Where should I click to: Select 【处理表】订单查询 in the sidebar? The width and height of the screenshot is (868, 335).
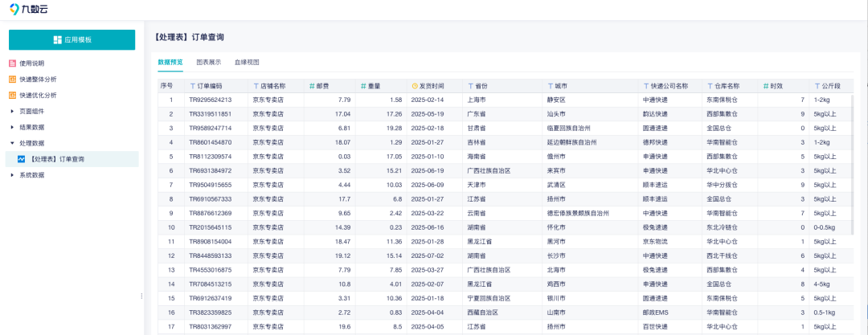[x=72, y=159]
